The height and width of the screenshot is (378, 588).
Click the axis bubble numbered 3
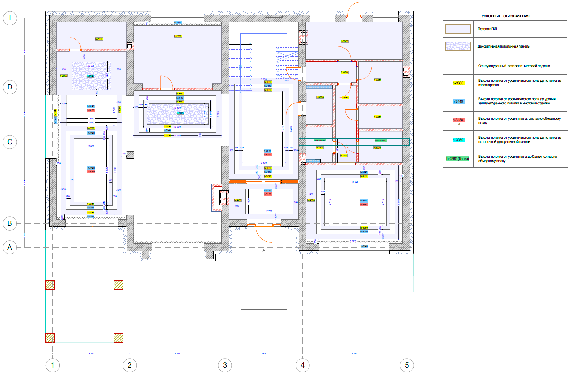tap(225, 365)
